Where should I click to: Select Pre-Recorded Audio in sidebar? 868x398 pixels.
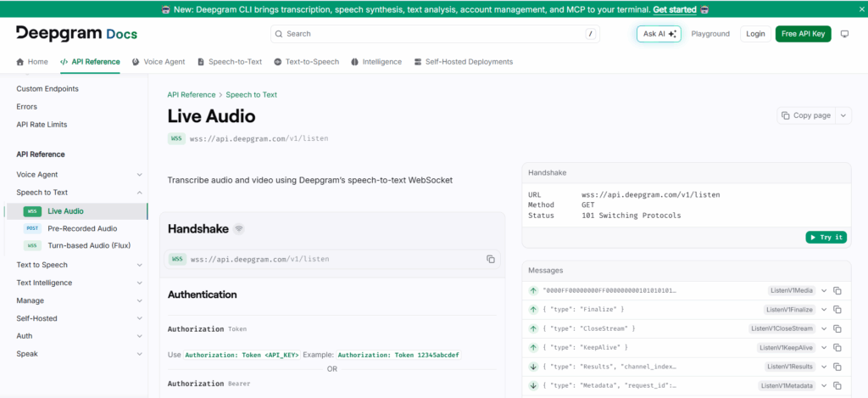click(x=82, y=228)
